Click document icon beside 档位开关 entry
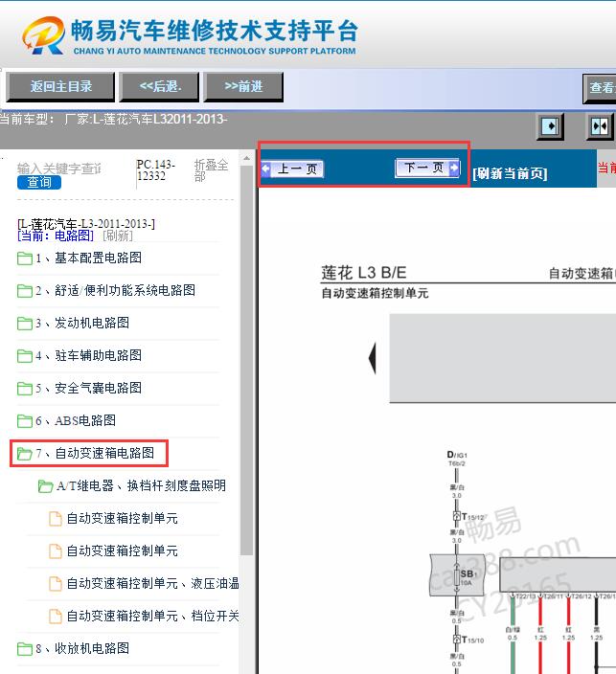This screenshot has height=674, width=616. pyautogui.click(x=55, y=617)
